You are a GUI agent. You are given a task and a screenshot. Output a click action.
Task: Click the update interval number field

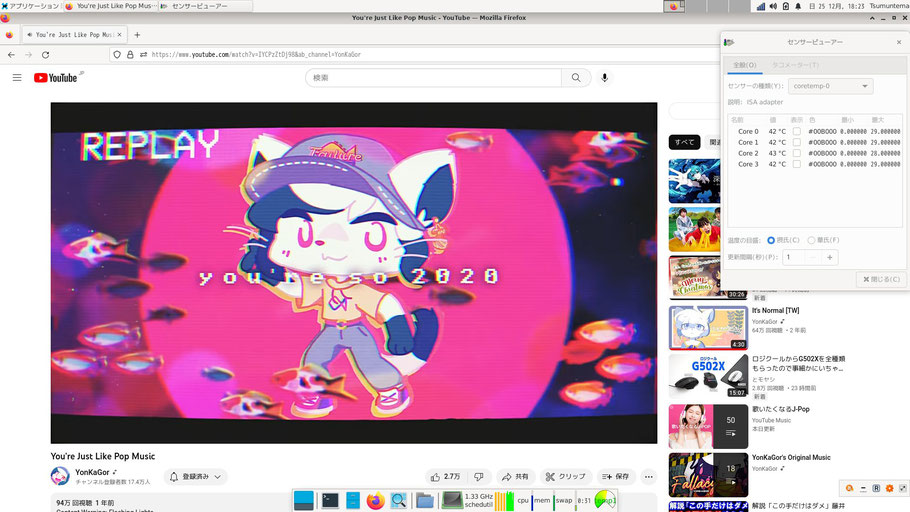793,257
